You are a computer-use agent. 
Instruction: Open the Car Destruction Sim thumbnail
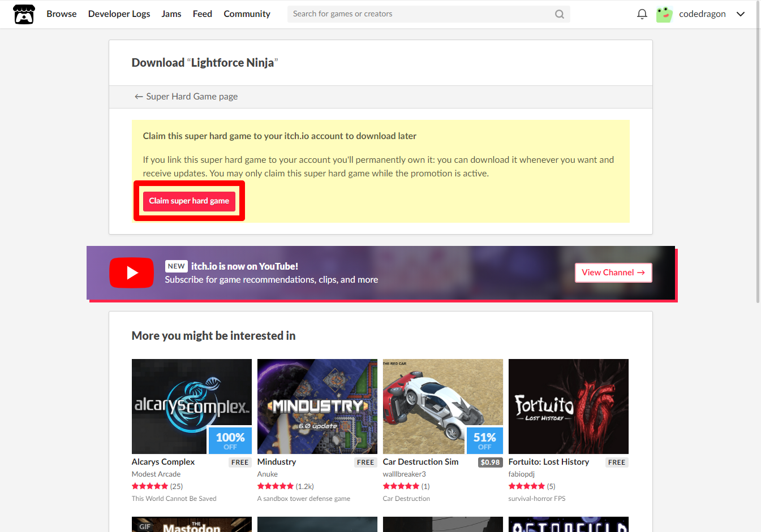(443, 406)
